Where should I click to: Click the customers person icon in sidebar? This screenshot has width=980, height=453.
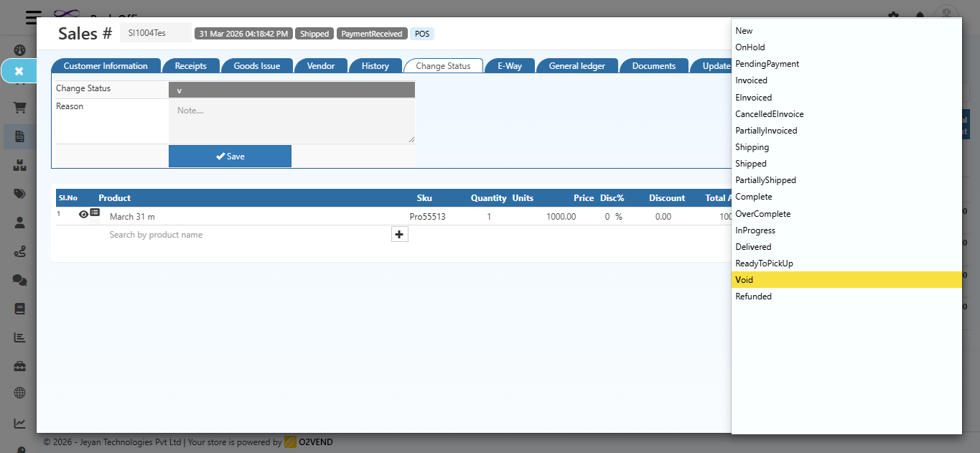pyautogui.click(x=19, y=223)
